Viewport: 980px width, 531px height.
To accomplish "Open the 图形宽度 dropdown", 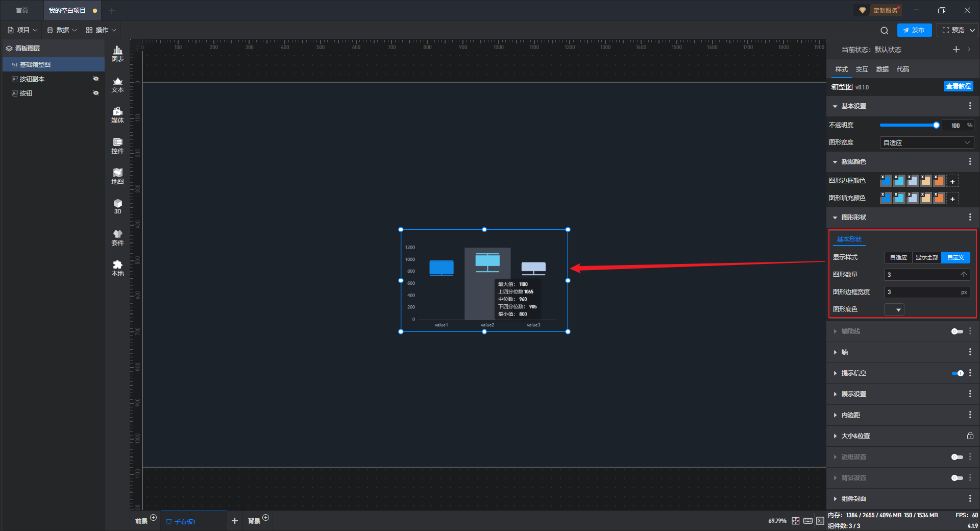I will click(x=927, y=142).
